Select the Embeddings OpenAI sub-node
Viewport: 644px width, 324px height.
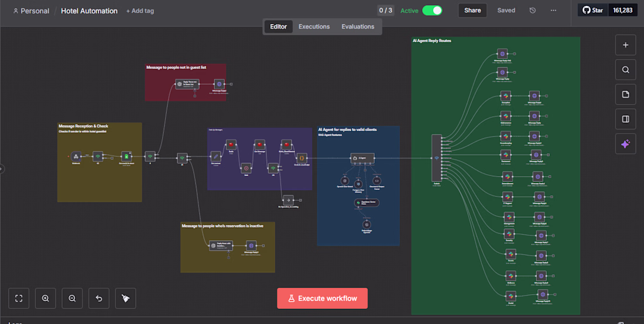click(x=366, y=225)
